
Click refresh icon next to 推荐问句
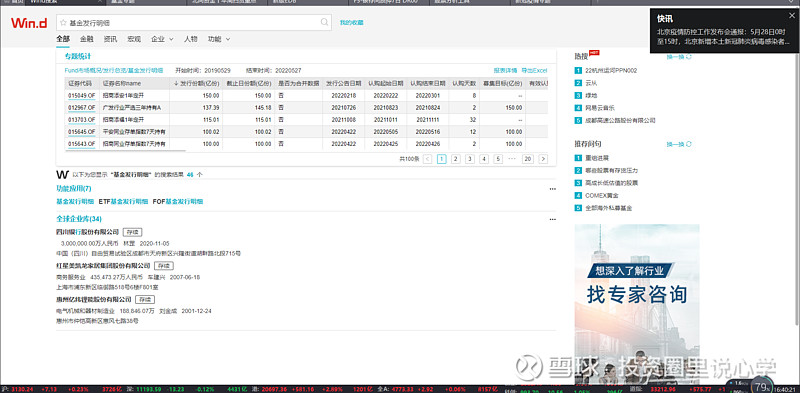689,144
